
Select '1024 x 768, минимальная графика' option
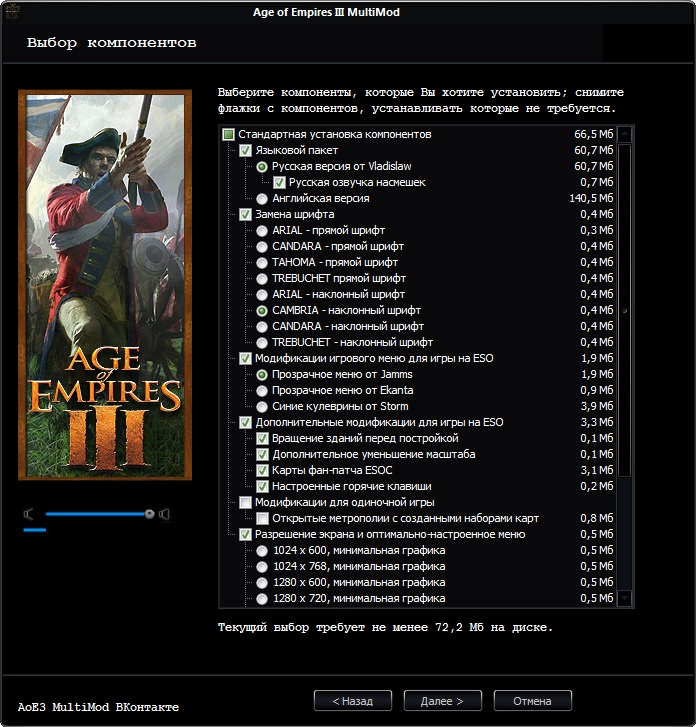(262, 567)
